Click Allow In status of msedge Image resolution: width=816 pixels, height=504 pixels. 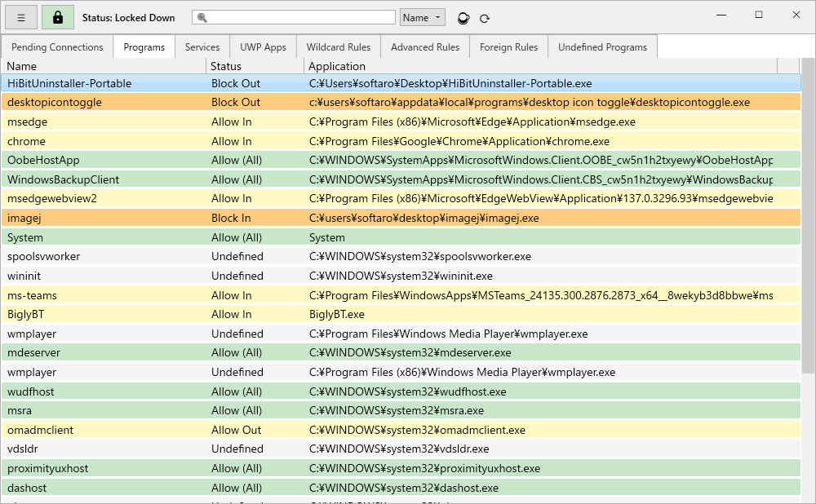pos(232,122)
